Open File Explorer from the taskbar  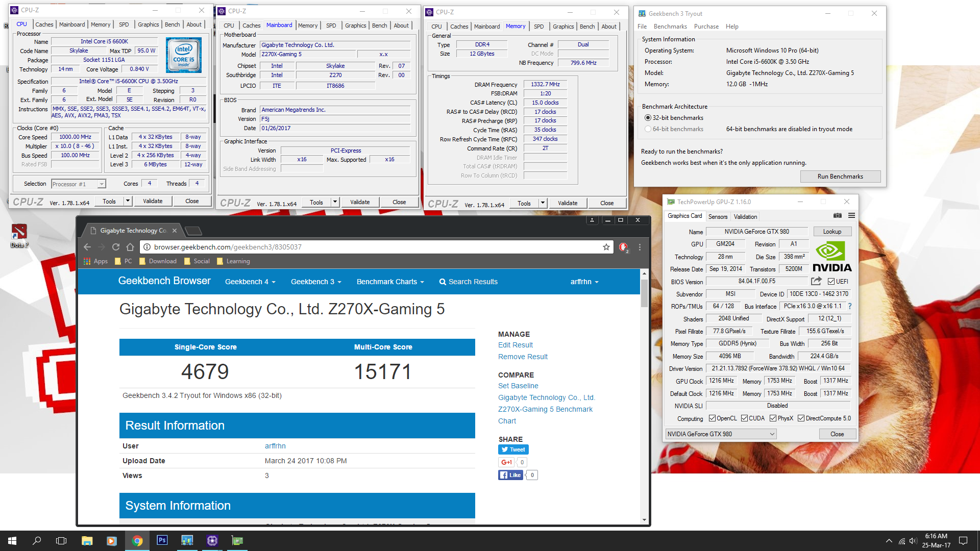tap(87, 541)
